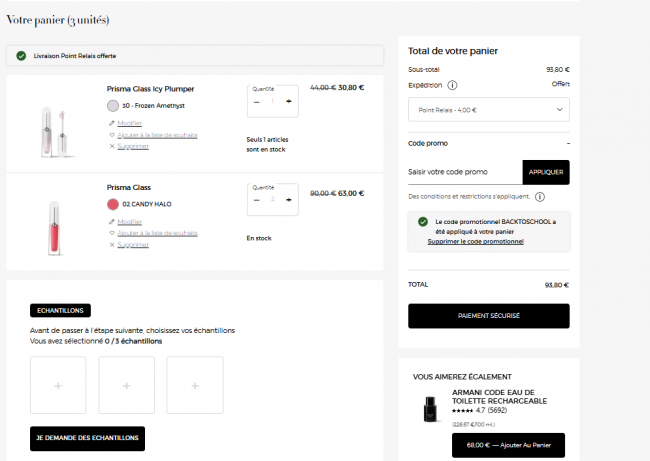This screenshot has width=650, height=461.
Task: Click the promo code input field
Action: (x=465, y=172)
